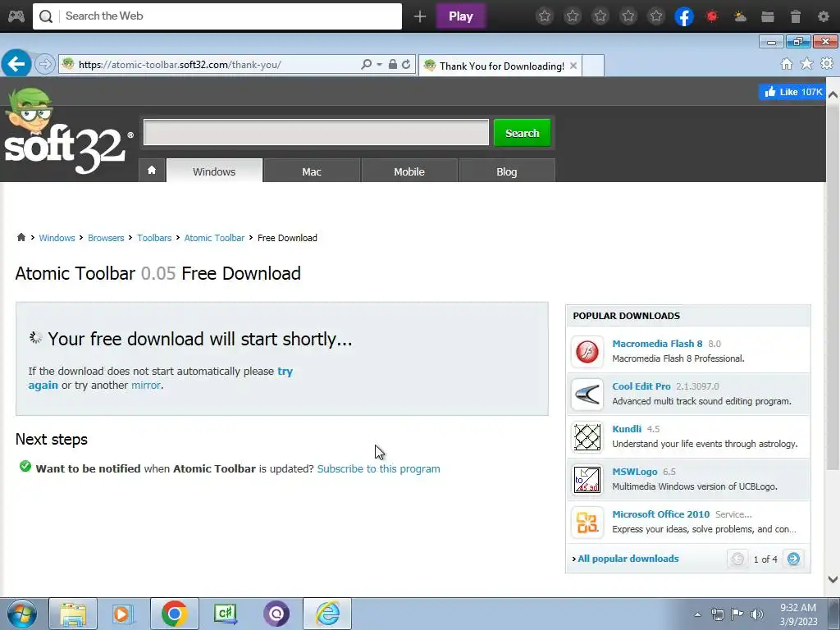Open top bar settings gear
The image size is (840, 630).
coord(824,16)
